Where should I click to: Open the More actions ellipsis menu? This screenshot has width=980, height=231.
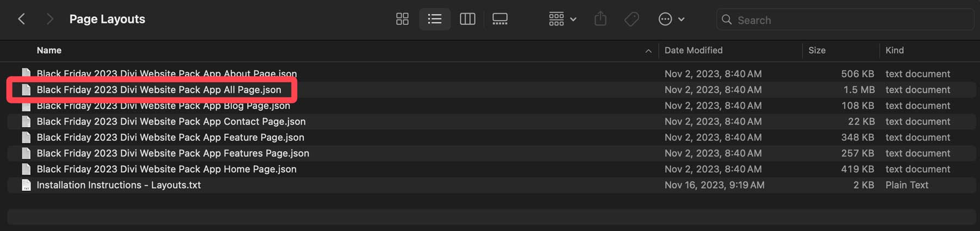tap(671, 20)
